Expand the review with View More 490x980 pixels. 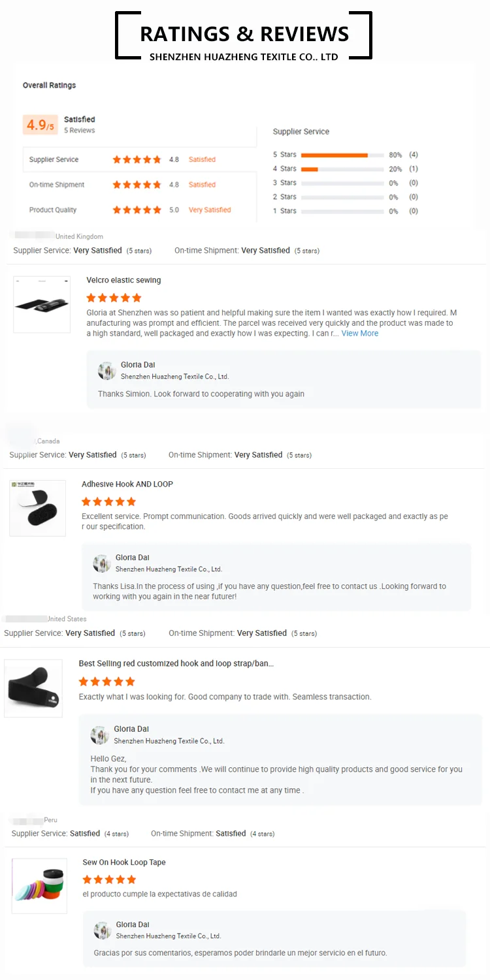(x=360, y=334)
